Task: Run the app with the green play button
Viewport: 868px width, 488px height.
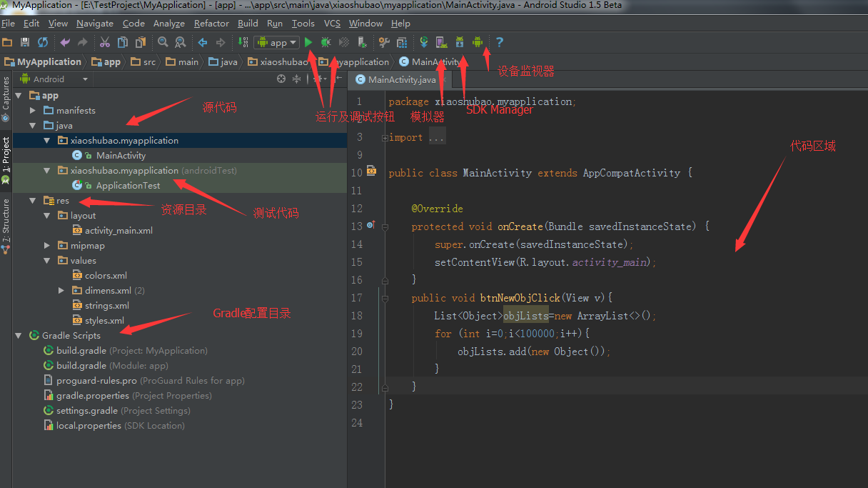Action: tap(309, 42)
